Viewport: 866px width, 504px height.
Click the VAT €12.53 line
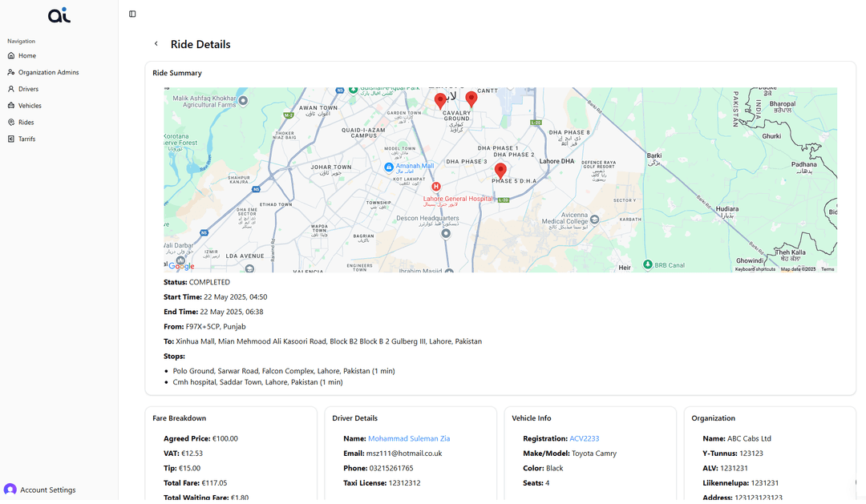tap(184, 454)
